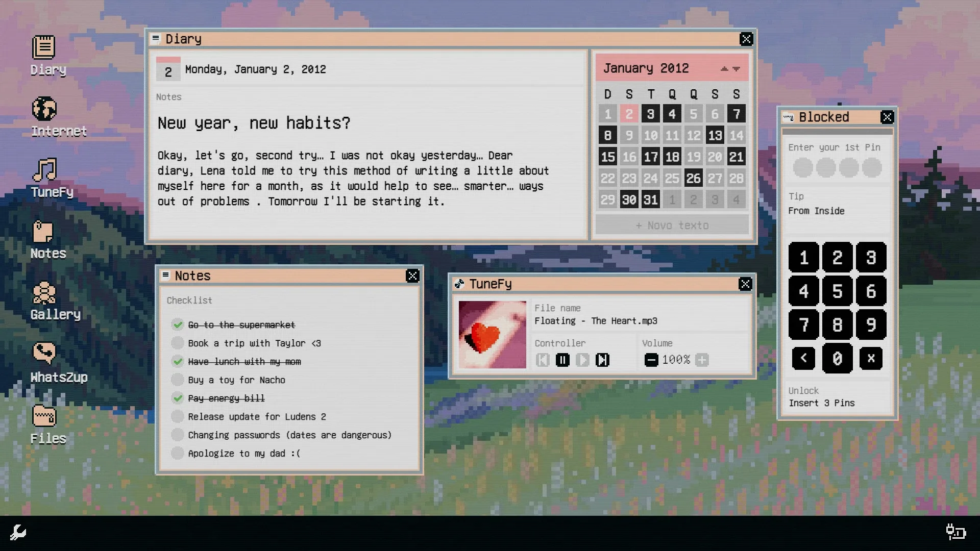Open the Files folder icon
The width and height of the screenshot is (980, 551).
(x=44, y=416)
